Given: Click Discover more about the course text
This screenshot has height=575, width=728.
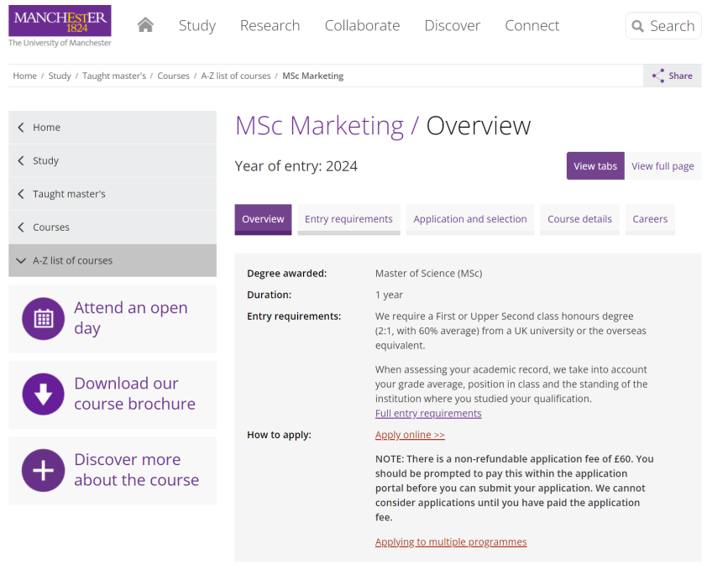Looking at the screenshot, I should [137, 469].
